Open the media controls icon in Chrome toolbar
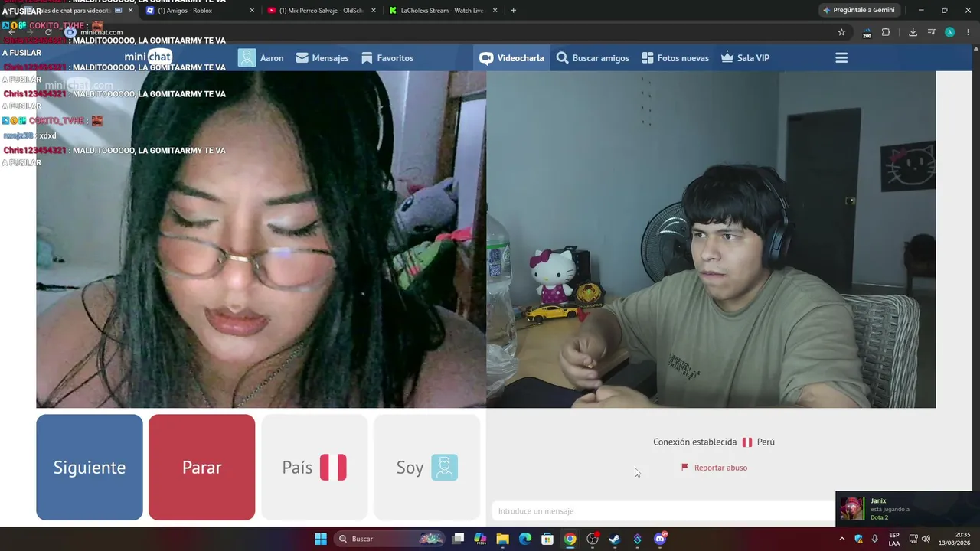 tap(931, 32)
